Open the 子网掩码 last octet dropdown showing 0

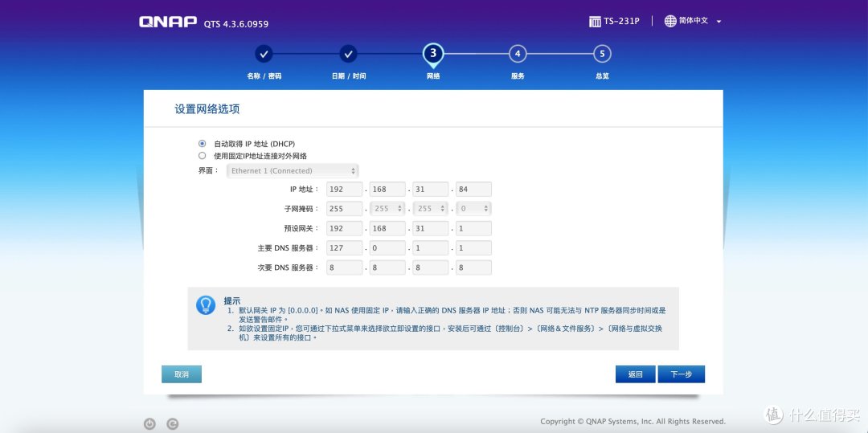tap(474, 209)
